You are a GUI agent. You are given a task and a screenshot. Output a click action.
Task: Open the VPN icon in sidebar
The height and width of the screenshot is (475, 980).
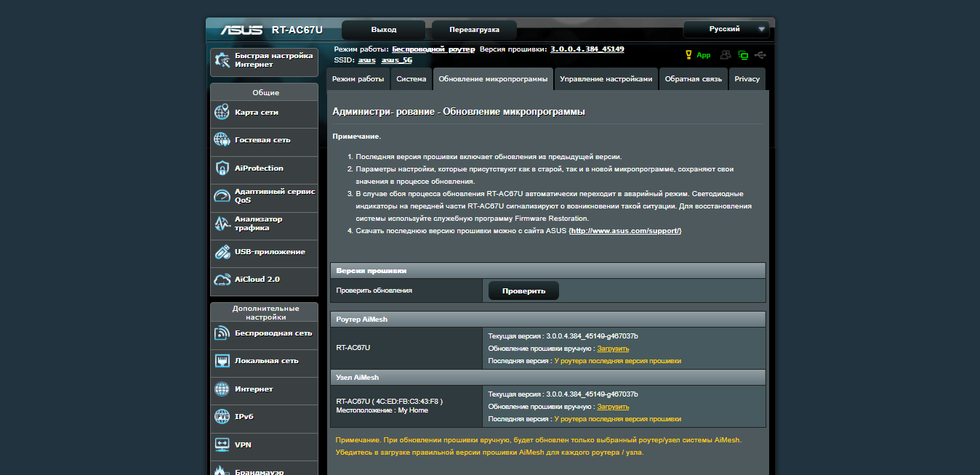tap(222, 444)
